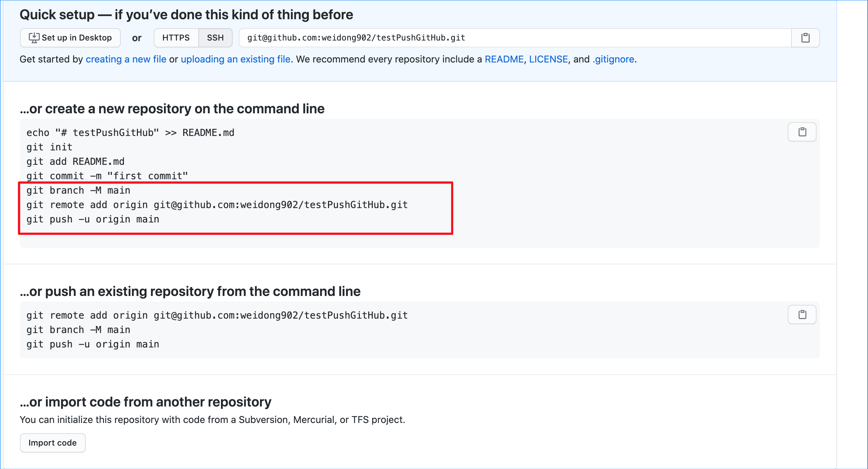Click the git add README.md line

click(x=75, y=162)
